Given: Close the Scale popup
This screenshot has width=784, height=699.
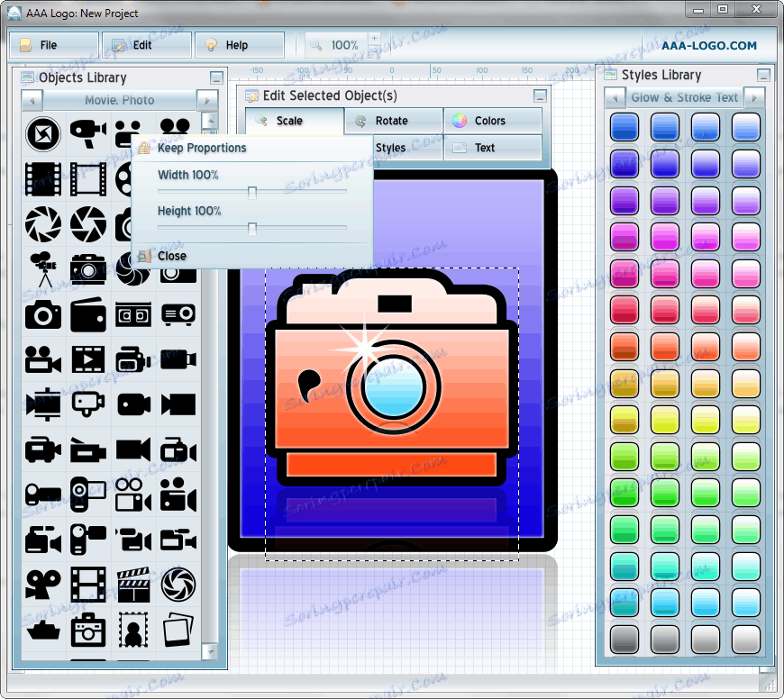Looking at the screenshot, I should (x=171, y=256).
